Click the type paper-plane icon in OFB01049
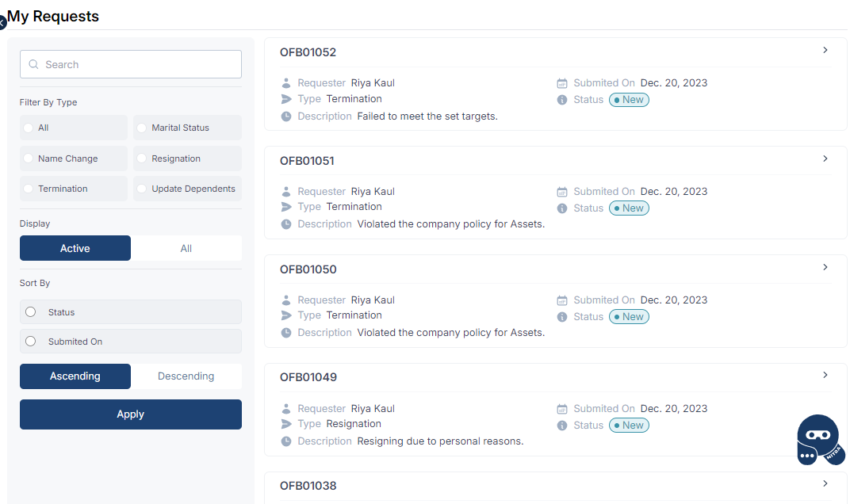This screenshot has width=850, height=504. 286,424
